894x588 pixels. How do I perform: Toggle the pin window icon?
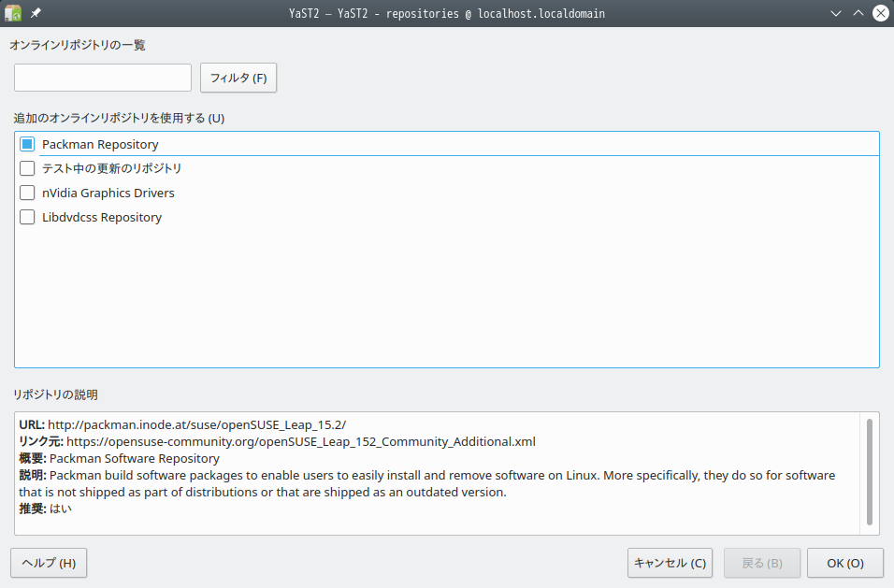coord(36,12)
